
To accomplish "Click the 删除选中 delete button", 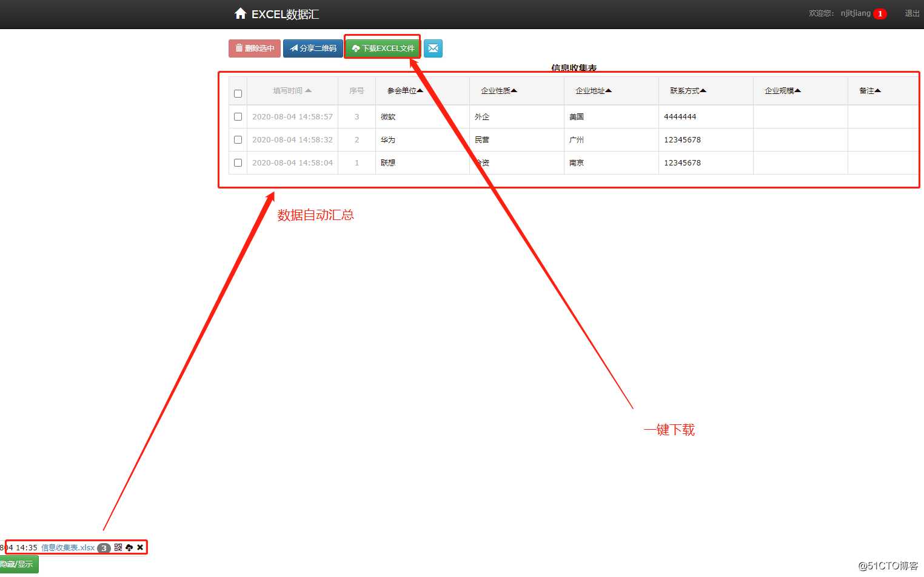I will coord(255,48).
